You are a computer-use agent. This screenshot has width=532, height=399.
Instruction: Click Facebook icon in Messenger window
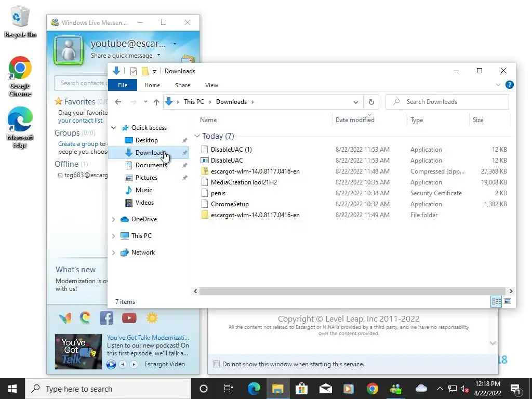(106, 318)
